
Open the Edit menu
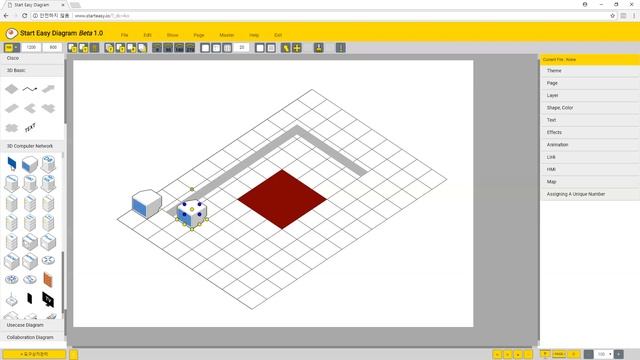147,35
